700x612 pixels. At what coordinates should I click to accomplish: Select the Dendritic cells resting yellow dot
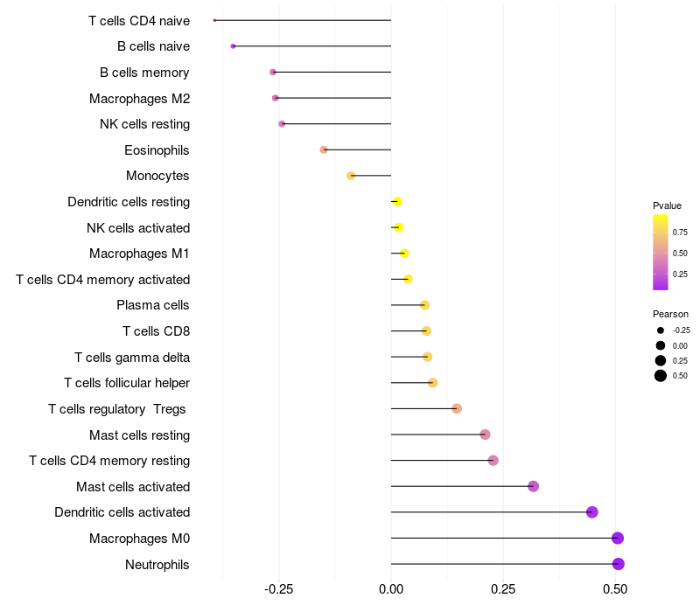click(397, 202)
